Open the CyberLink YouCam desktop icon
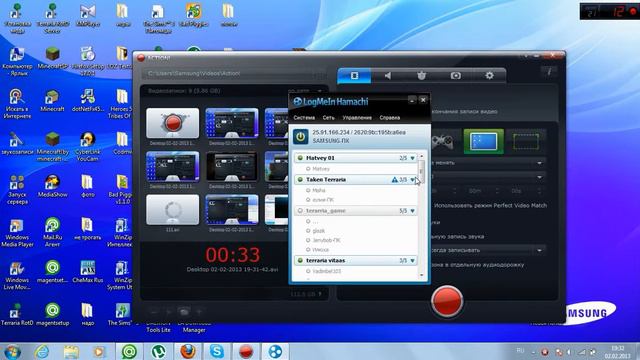The height and width of the screenshot is (360, 640). tap(87, 147)
